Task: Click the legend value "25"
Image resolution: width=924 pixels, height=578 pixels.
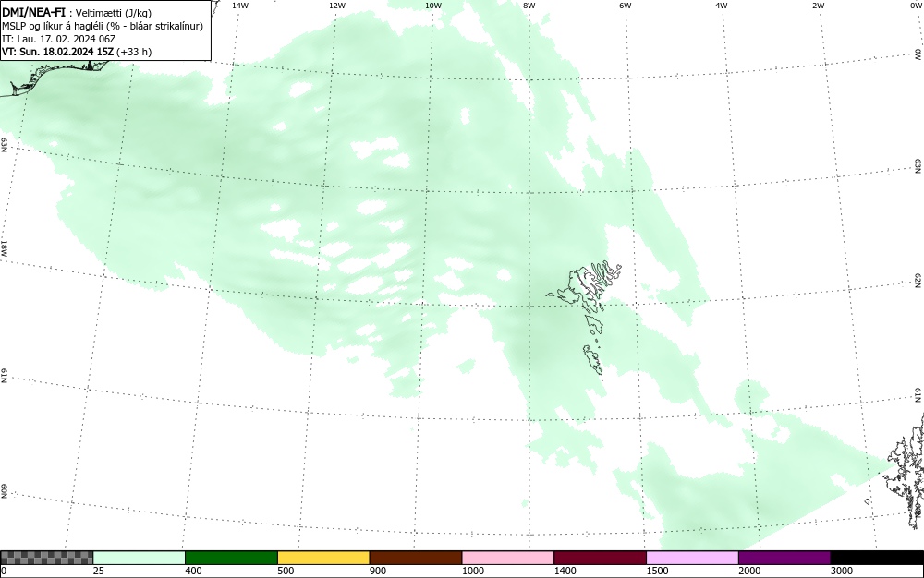Action: tap(99, 571)
